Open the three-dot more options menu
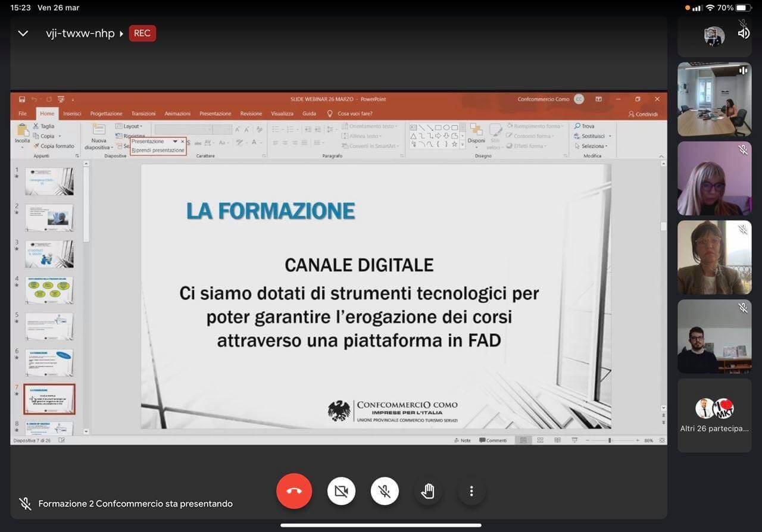 point(471,491)
